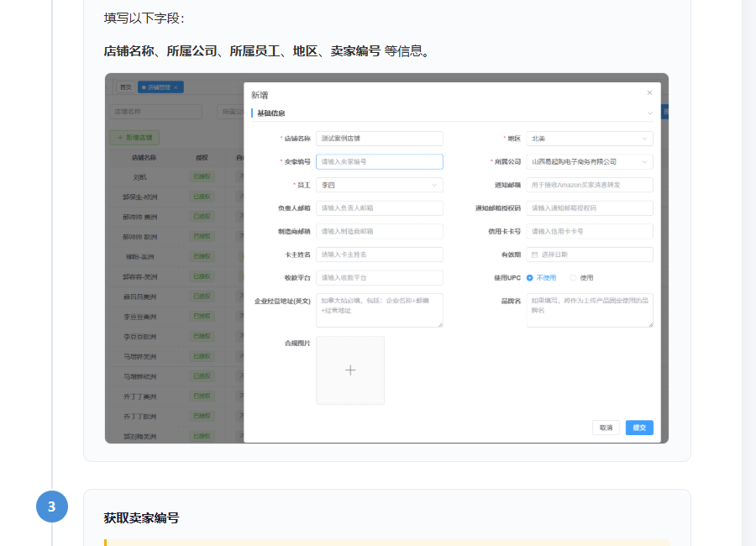Open the 员工 dropdown showing 李四
Screen dimensions: 756x546
[x=380, y=185]
